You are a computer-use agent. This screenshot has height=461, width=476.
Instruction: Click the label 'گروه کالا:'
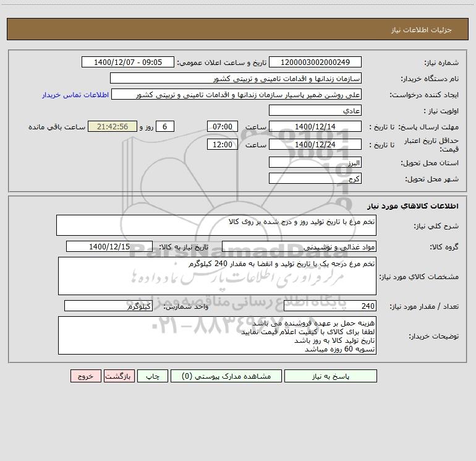click(x=444, y=247)
